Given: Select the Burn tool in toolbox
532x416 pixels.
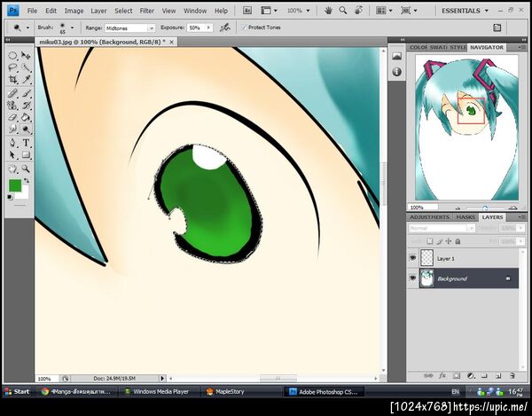Looking at the screenshot, I should pos(26,130).
